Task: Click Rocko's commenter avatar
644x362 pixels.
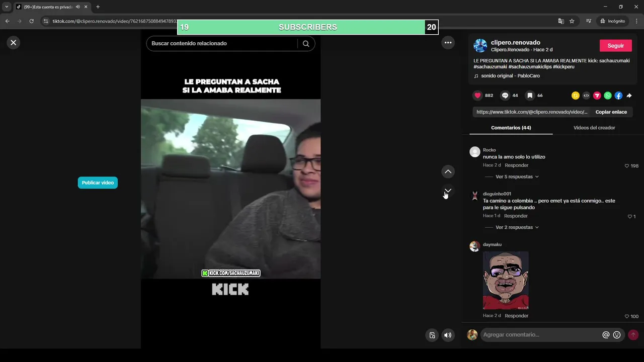Action: click(474, 152)
